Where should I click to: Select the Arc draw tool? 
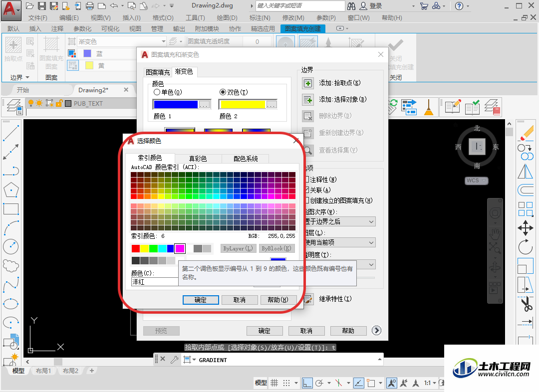[11, 227]
